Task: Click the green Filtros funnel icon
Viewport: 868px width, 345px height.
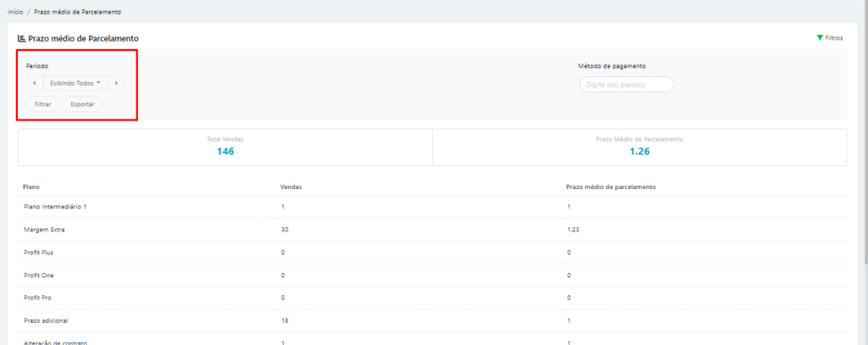Action: tap(820, 38)
